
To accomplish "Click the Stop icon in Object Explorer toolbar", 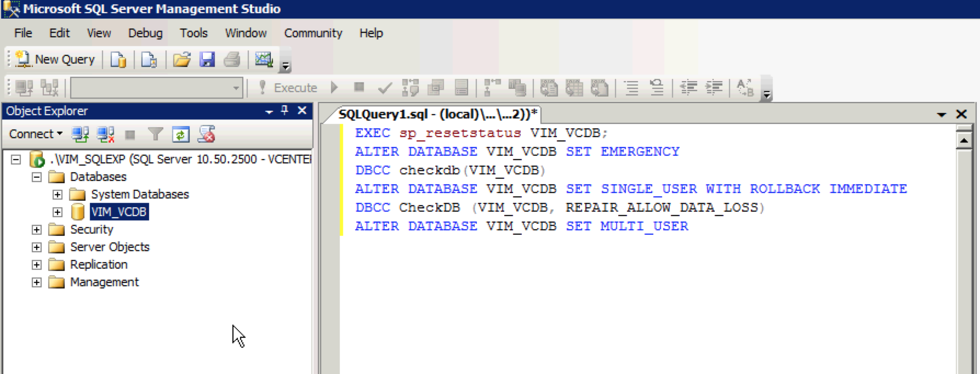I will click(130, 134).
